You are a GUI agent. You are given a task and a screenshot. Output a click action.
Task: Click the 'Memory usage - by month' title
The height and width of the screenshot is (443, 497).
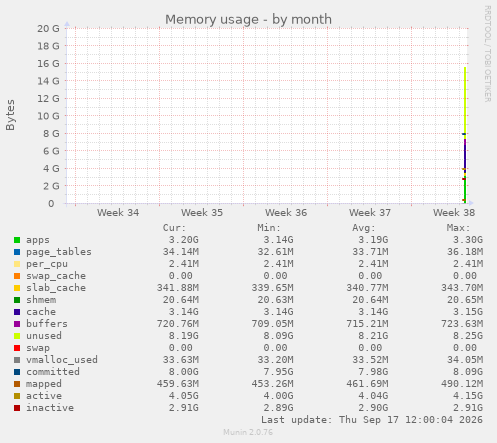[x=248, y=19]
